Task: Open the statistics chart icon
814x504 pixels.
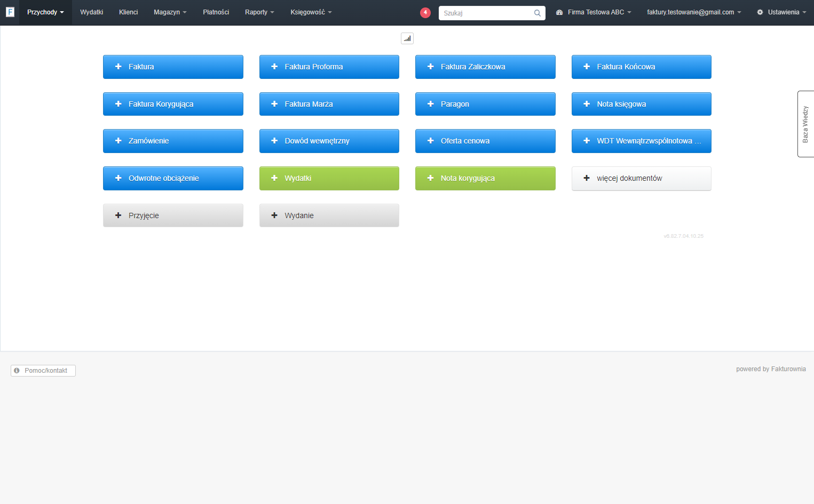Action: click(x=407, y=38)
